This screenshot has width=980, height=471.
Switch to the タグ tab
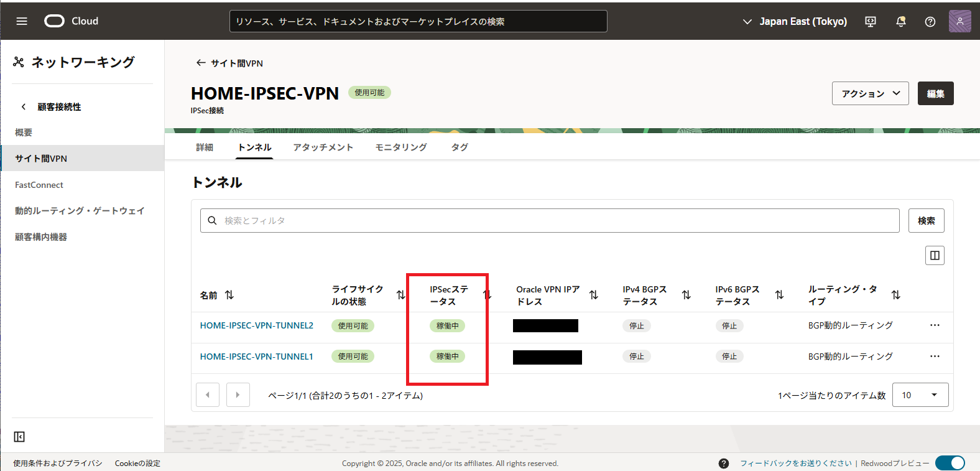[460, 147]
